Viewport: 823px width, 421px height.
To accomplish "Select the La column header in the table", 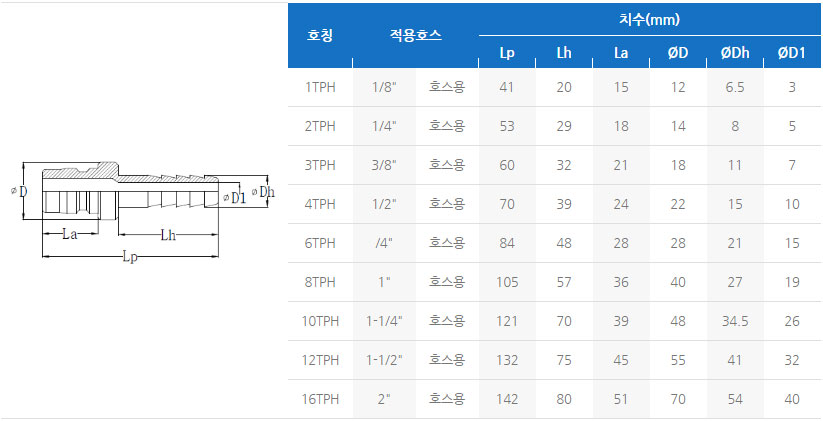I will 621,53.
